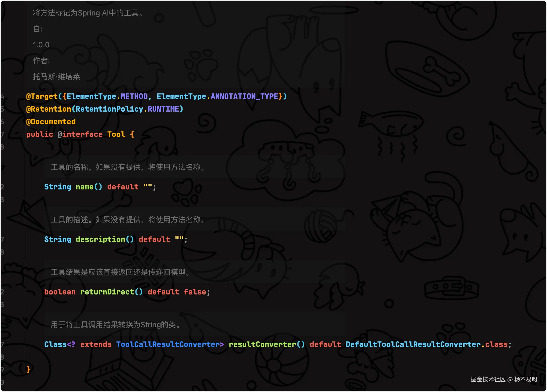Collapse the fold chevron beside @Target line
The width and height of the screenshot is (547, 392).
pyautogui.click(x=17, y=96)
